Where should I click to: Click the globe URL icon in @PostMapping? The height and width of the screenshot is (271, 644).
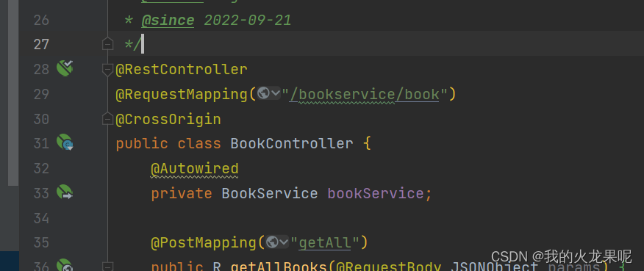[x=272, y=242]
